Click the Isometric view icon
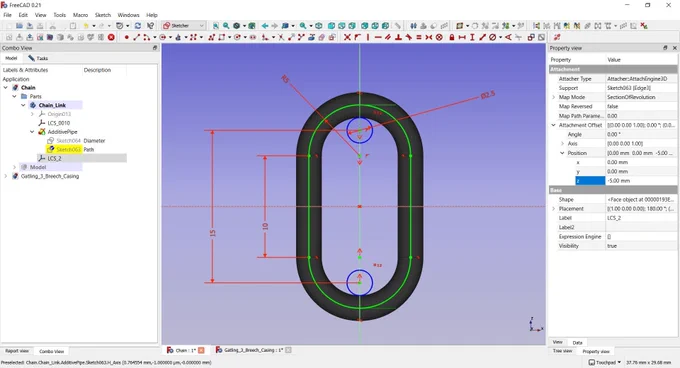680x368 pixels. click(x=318, y=26)
